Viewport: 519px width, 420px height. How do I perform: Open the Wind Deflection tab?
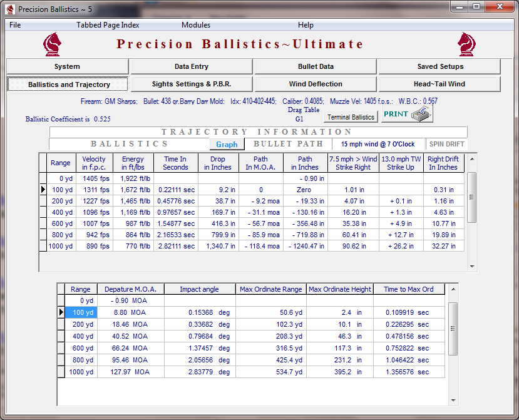[x=316, y=84]
